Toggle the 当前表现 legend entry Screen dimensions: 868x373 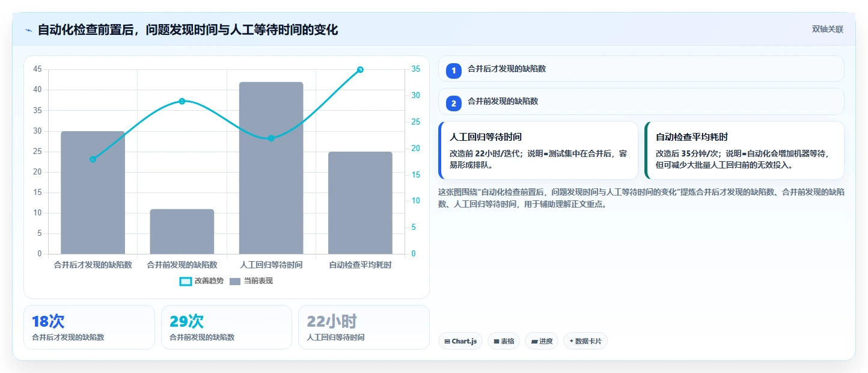(x=251, y=281)
